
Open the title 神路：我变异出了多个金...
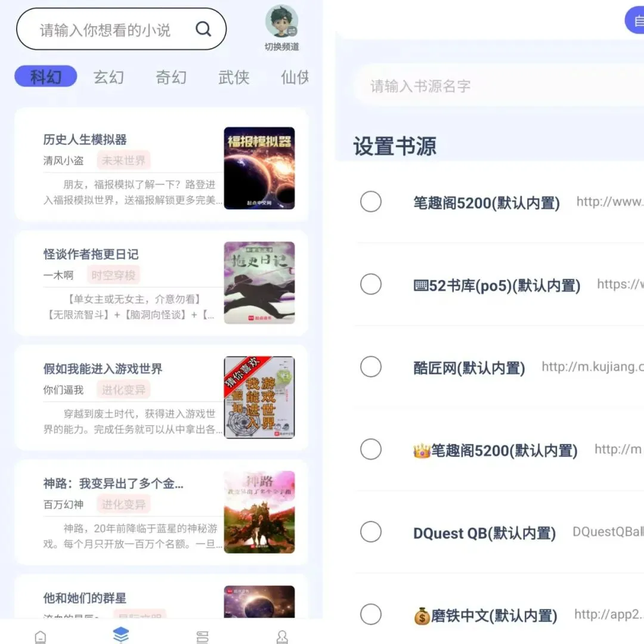113,484
